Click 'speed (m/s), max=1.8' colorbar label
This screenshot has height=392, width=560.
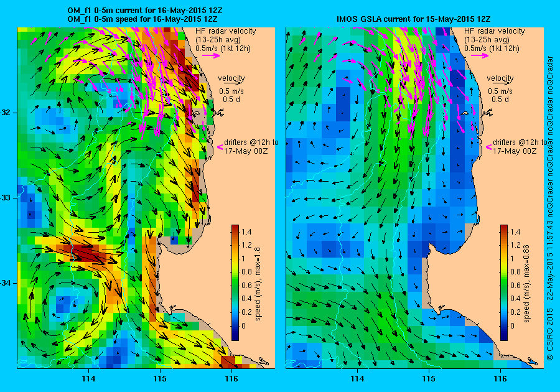pyautogui.click(x=258, y=284)
